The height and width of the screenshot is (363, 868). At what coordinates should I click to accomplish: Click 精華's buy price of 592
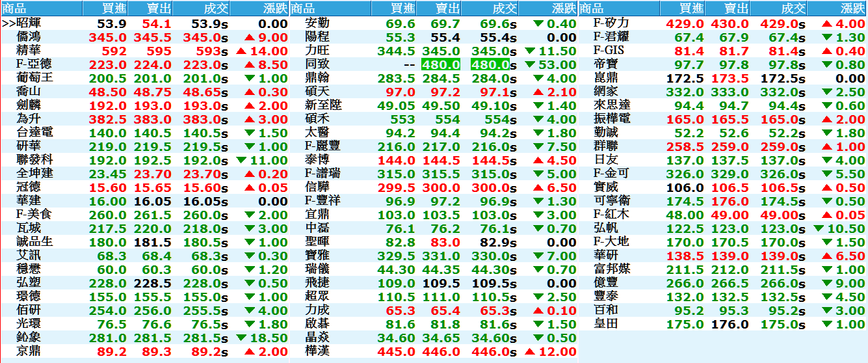114,51
